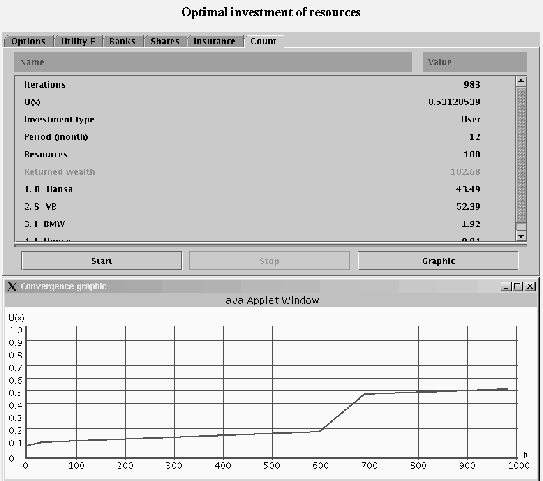543x481 pixels.
Task: Minimize the Convergence graphic window
Action: [506, 286]
